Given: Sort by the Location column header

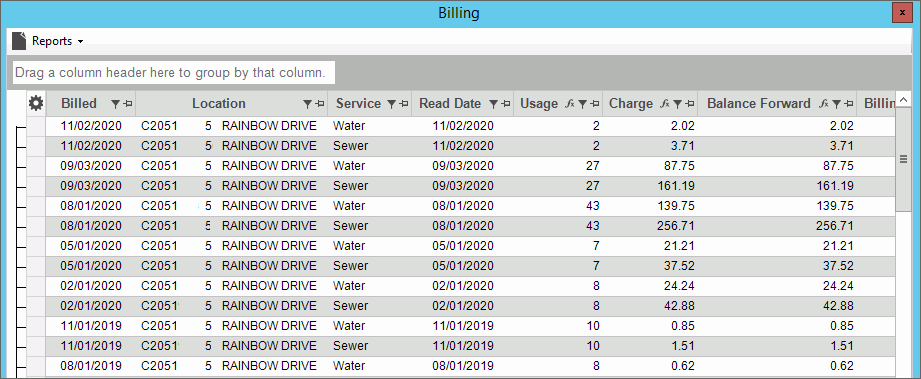Looking at the screenshot, I should click(219, 103).
